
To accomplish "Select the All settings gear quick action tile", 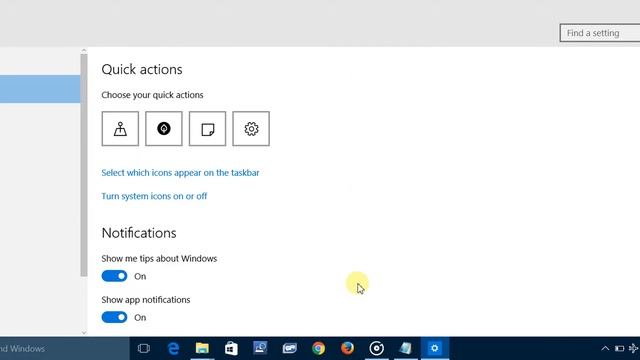I will click(x=251, y=129).
